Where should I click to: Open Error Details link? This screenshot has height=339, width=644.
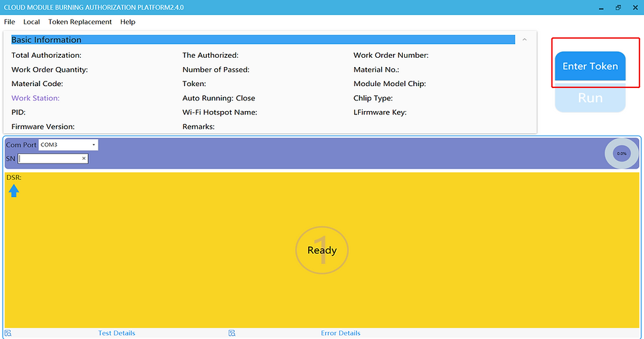point(340,333)
